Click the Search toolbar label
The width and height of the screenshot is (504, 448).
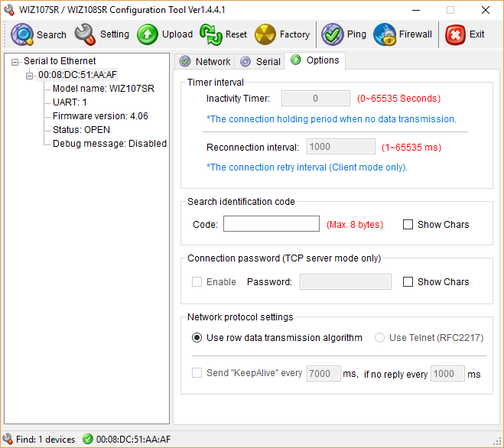pos(51,34)
